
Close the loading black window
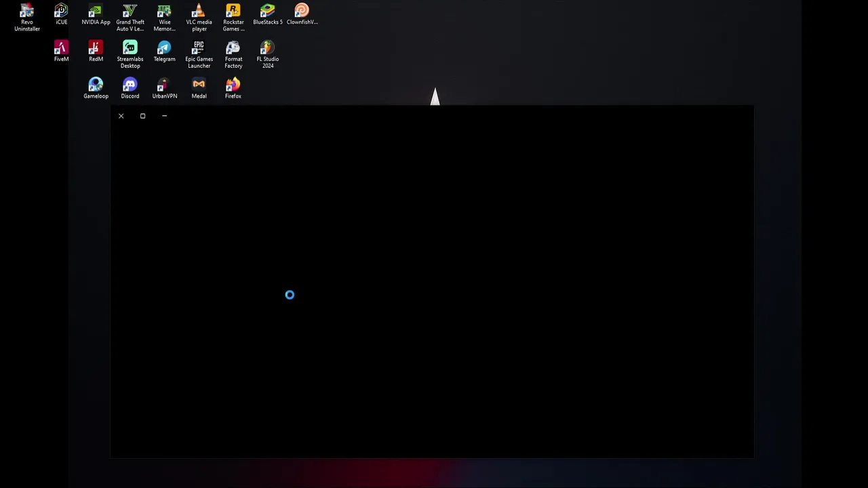coord(121,116)
